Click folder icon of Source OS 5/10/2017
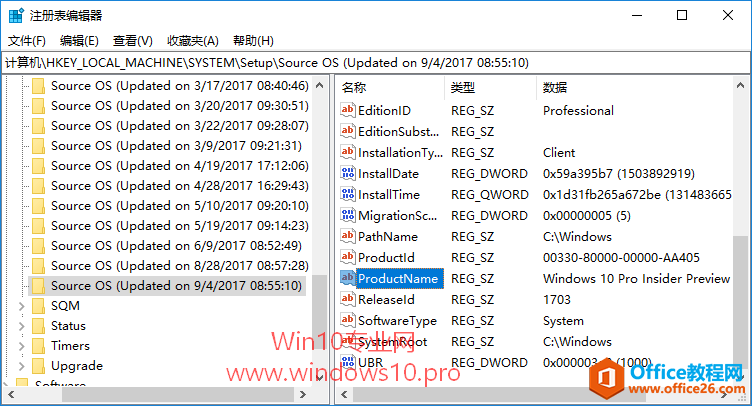Viewport: 752px width, 406px height. pos(38,206)
